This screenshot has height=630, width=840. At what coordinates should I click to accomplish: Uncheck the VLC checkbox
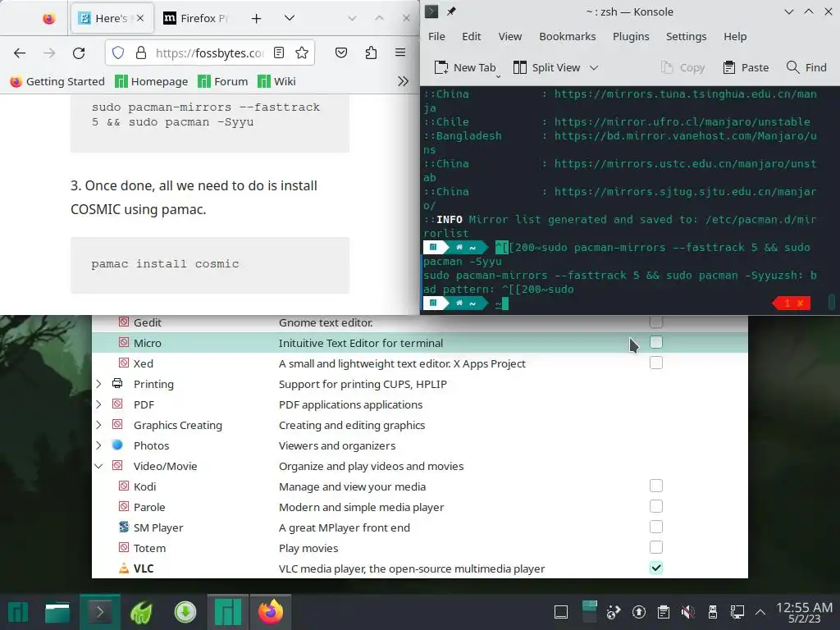click(655, 568)
